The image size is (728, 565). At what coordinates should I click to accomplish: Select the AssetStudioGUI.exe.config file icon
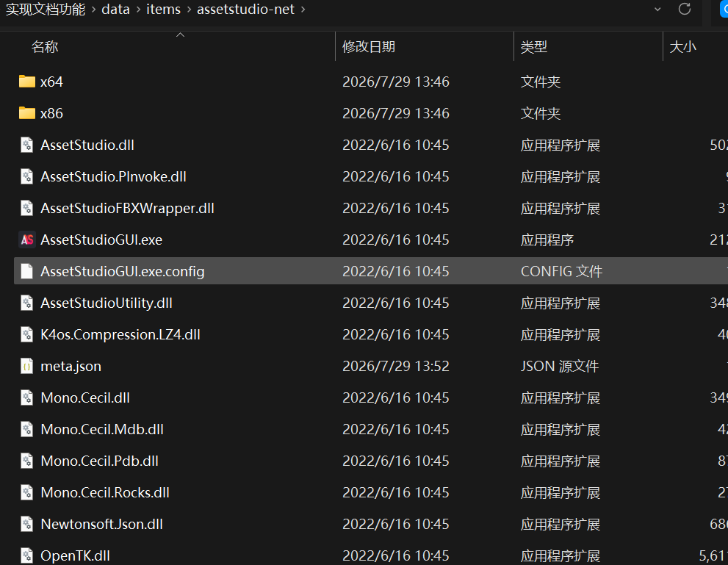pyautogui.click(x=27, y=271)
